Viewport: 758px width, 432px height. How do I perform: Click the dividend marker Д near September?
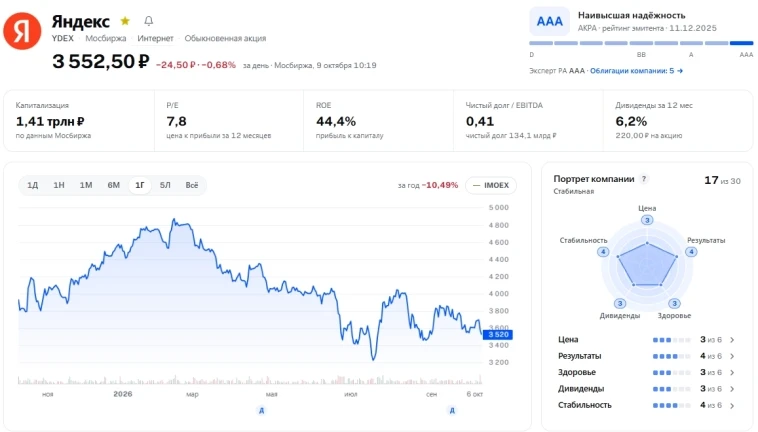[452, 411]
